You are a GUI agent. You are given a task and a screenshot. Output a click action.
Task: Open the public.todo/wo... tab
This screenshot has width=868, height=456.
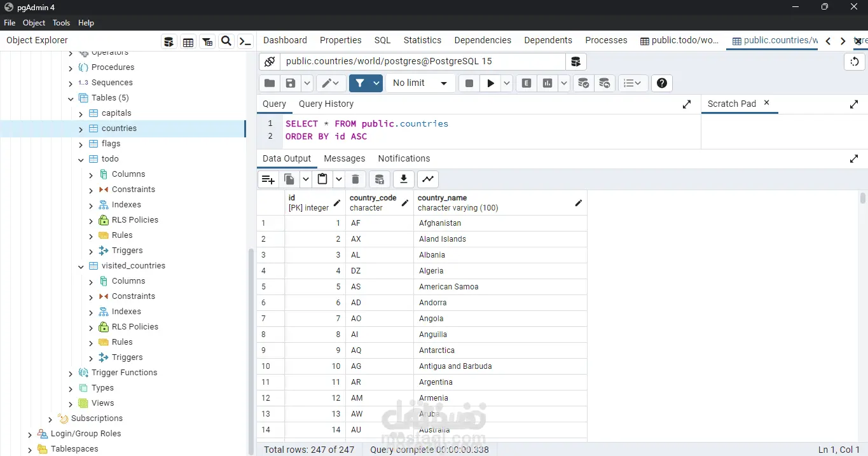tap(679, 40)
